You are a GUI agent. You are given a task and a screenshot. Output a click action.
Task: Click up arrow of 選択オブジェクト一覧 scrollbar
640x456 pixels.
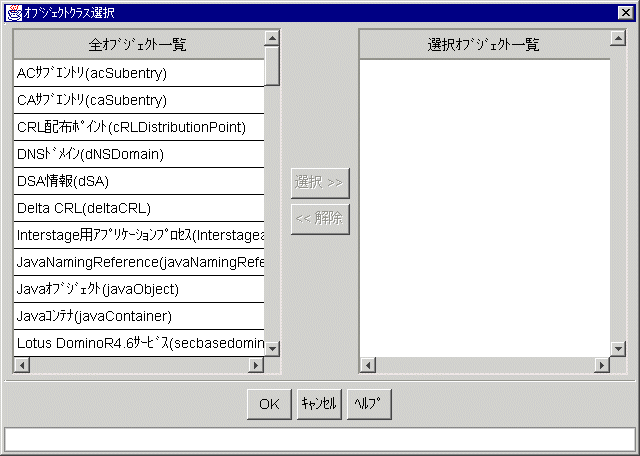[618, 38]
